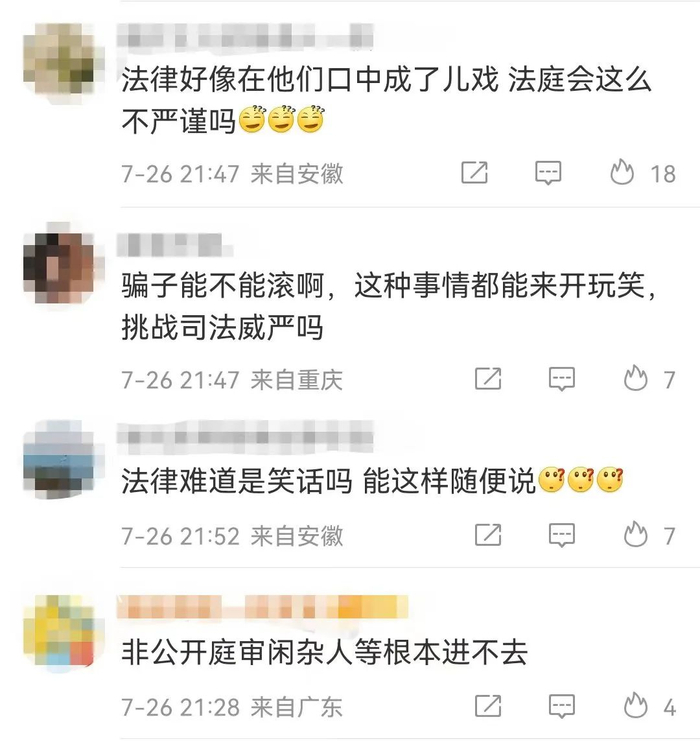Reply to the 21:47 Anhui comment
Image resolution: width=700 pixels, height=741 pixels.
[x=548, y=172]
